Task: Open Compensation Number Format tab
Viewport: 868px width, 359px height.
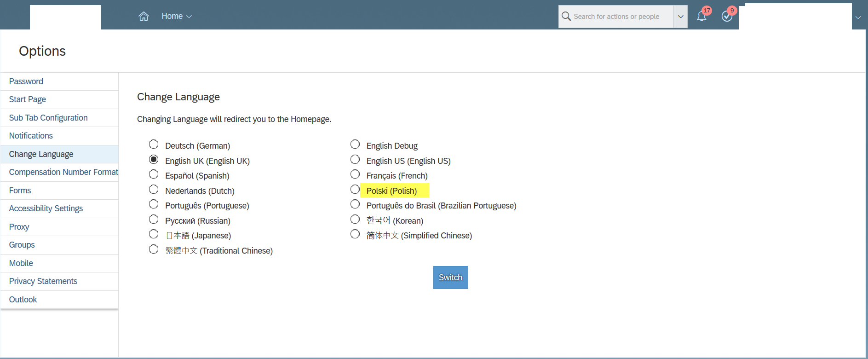Action: (x=59, y=172)
